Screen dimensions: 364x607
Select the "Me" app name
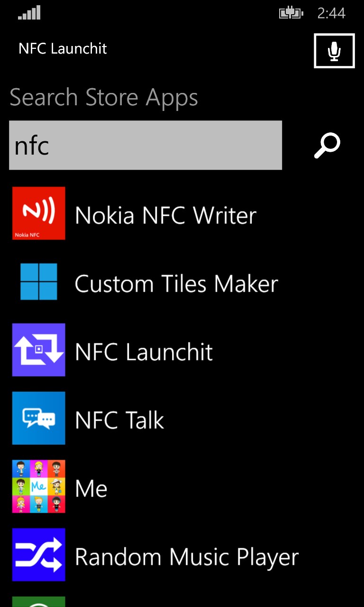point(91,488)
